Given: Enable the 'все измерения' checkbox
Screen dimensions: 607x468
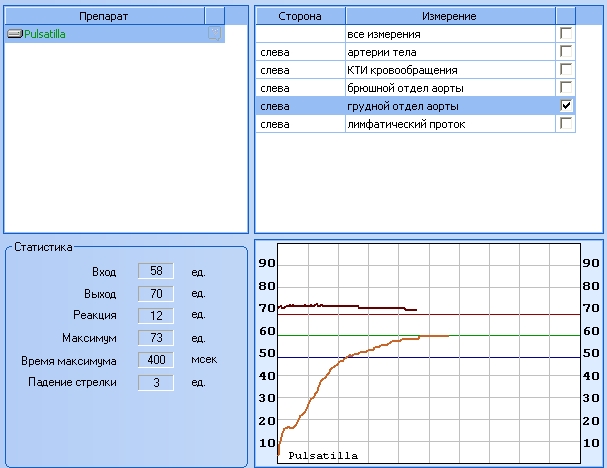Looking at the screenshot, I should click(x=566, y=33).
